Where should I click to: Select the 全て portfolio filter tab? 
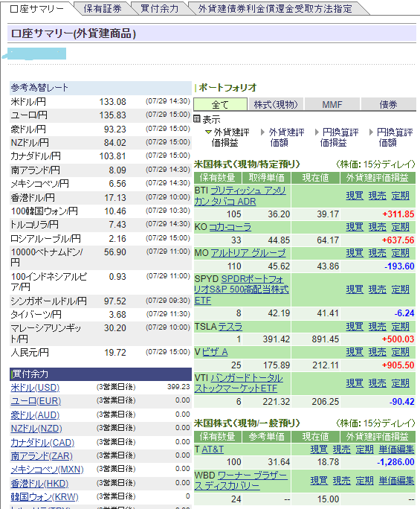pyautogui.click(x=220, y=104)
